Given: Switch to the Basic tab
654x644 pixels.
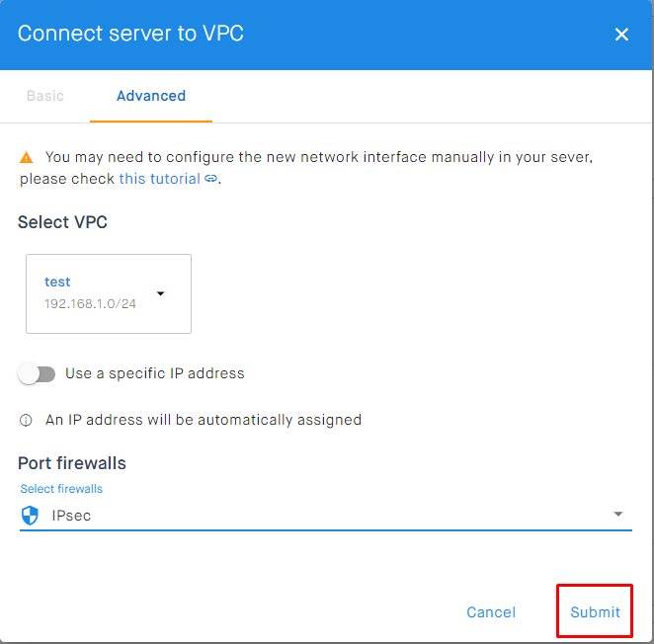Looking at the screenshot, I should point(44,96).
